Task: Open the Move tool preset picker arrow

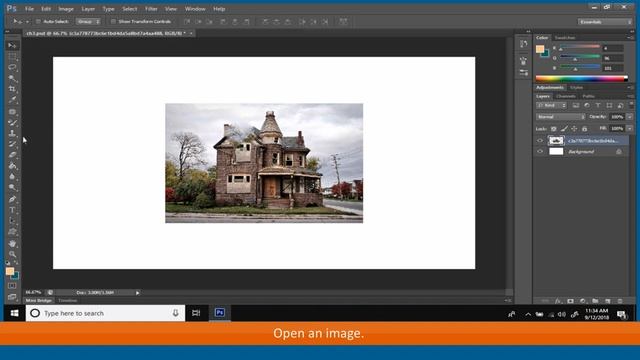Action: point(27,22)
